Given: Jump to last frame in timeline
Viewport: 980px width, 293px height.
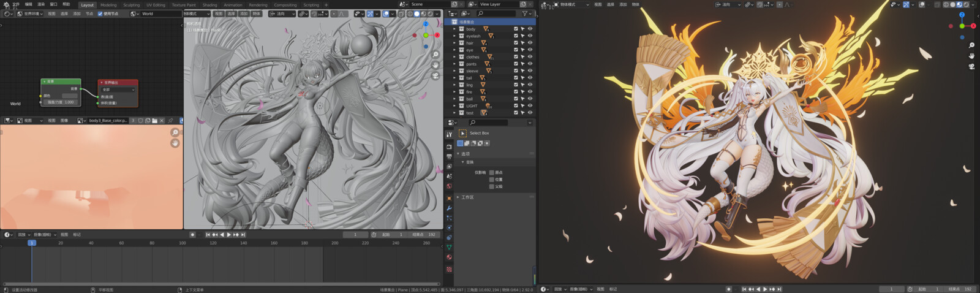Looking at the screenshot, I should point(243,234).
